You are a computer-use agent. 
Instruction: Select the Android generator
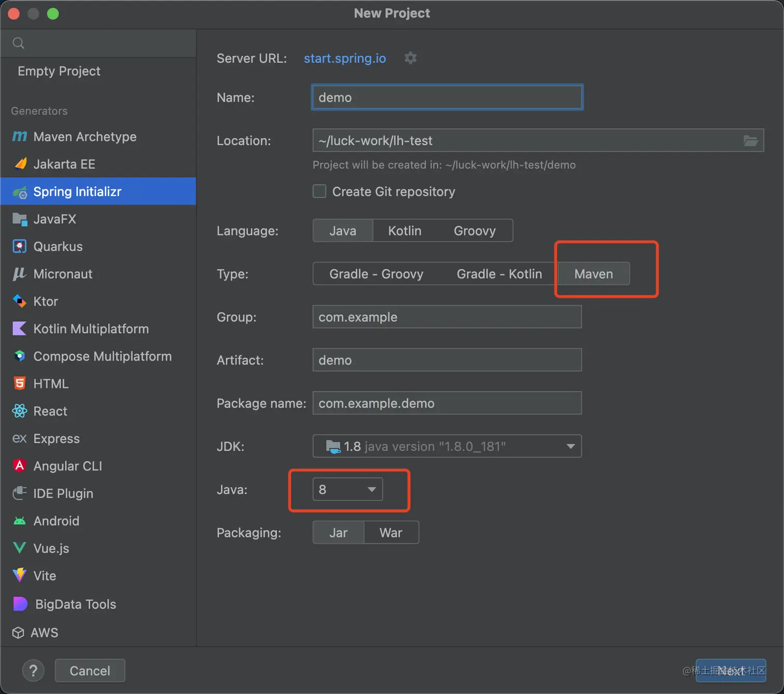point(99,521)
